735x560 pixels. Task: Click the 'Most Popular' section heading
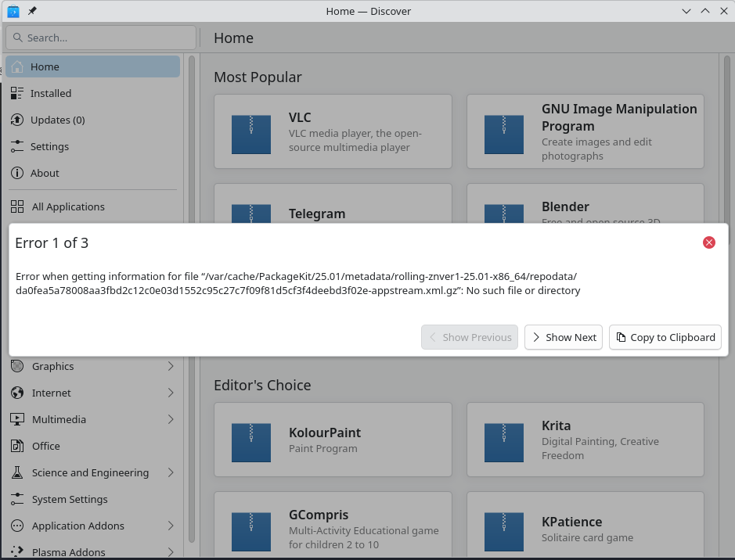click(258, 77)
